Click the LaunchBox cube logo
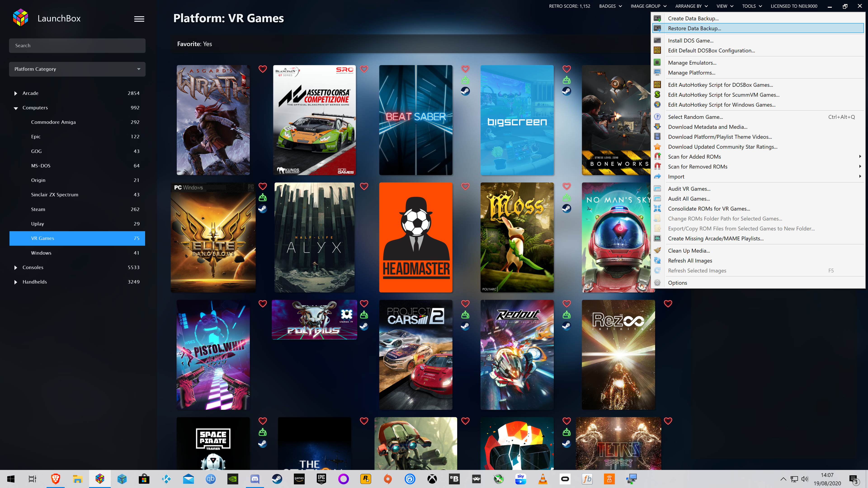The width and height of the screenshot is (868, 488). (20, 18)
